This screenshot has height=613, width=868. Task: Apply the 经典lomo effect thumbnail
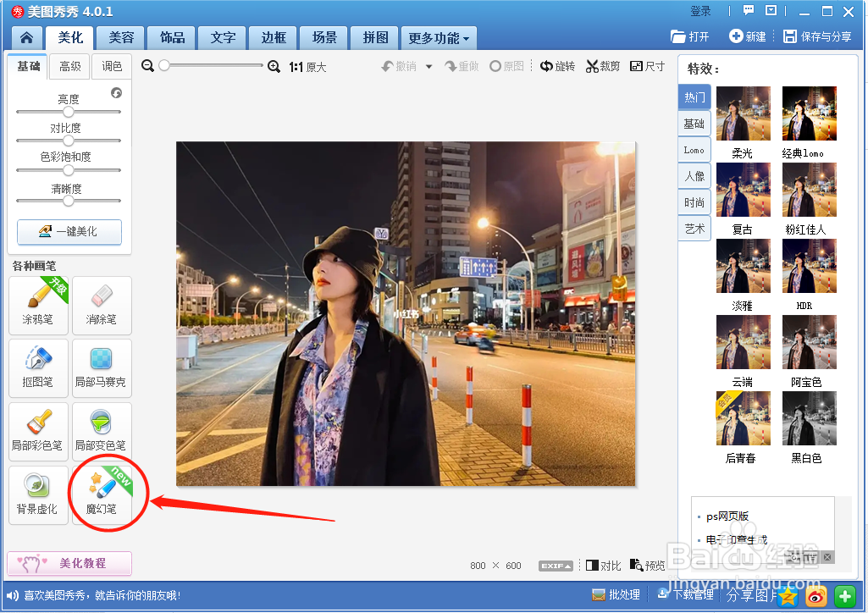[x=809, y=113]
